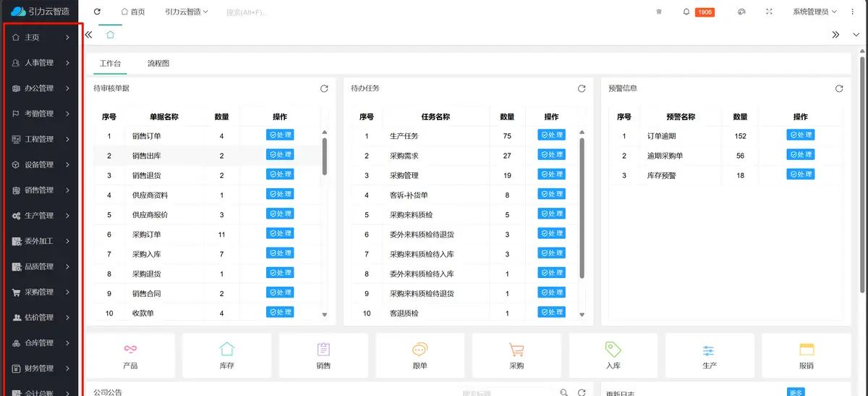Open notifications bell icon
This screenshot has width=868, height=396.
click(x=686, y=12)
